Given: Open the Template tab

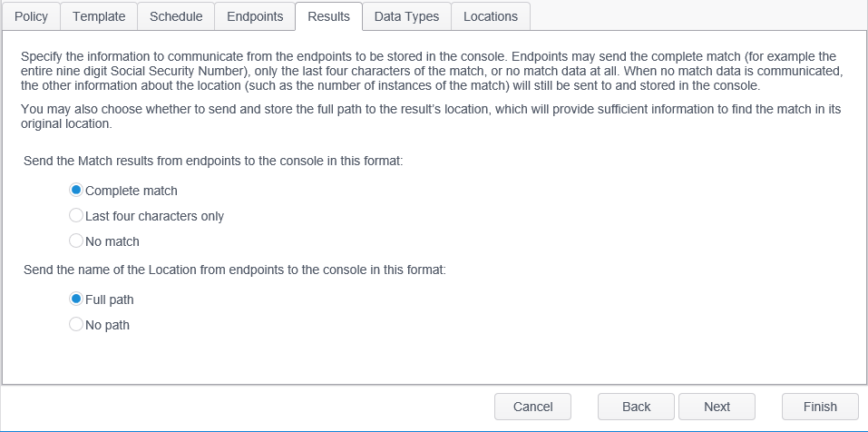Looking at the screenshot, I should 100,16.
